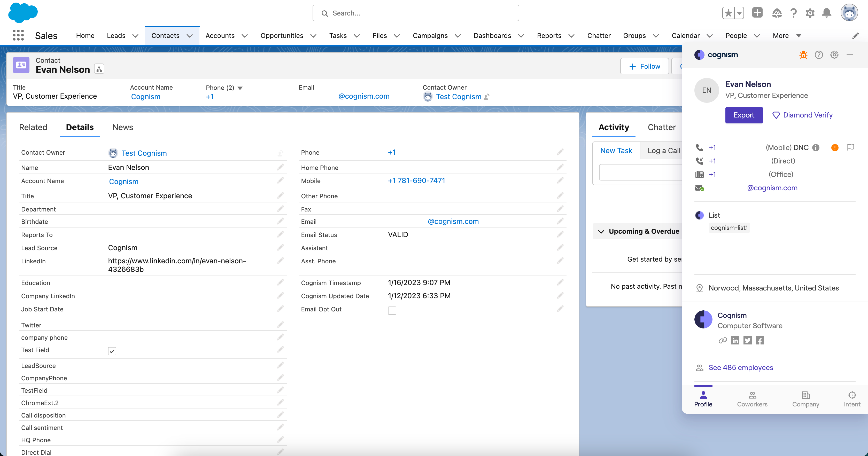Click the Favorites star icon
The height and width of the screenshot is (456, 868).
728,13
